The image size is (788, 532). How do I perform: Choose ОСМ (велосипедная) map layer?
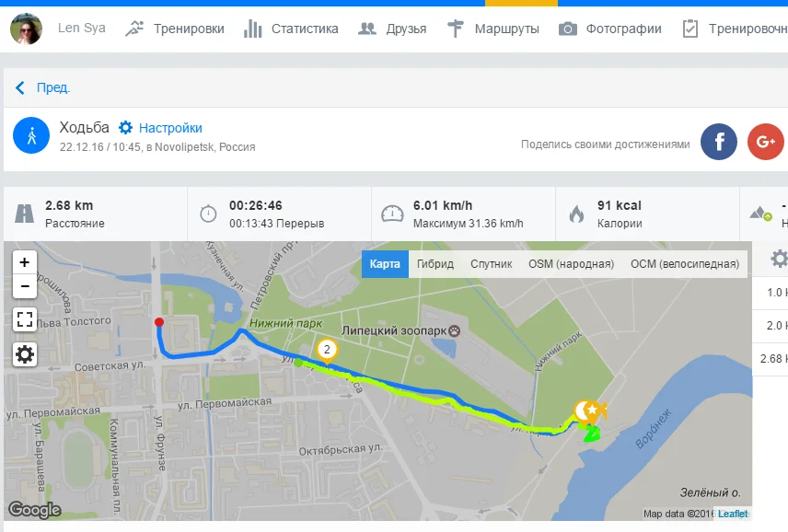pos(685,264)
